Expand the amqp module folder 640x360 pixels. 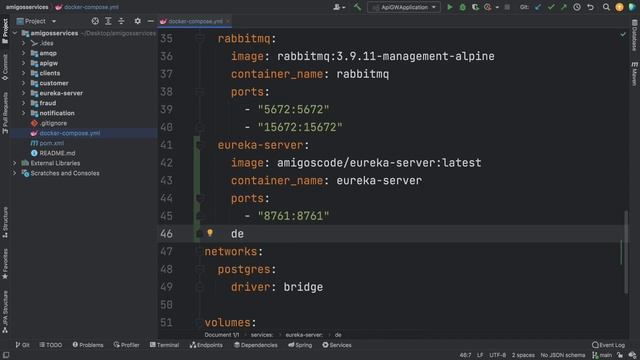(23, 53)
